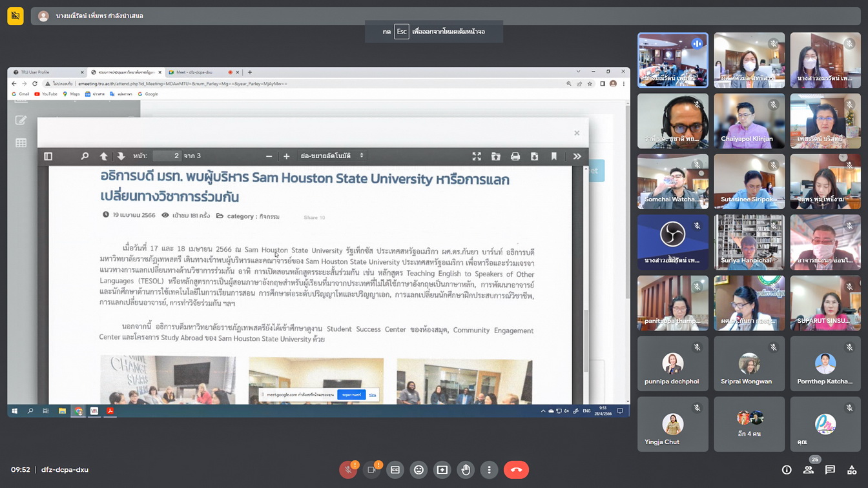The image size is (868, 488).
Task: Click the Esc key hint button
Action: 402,31
